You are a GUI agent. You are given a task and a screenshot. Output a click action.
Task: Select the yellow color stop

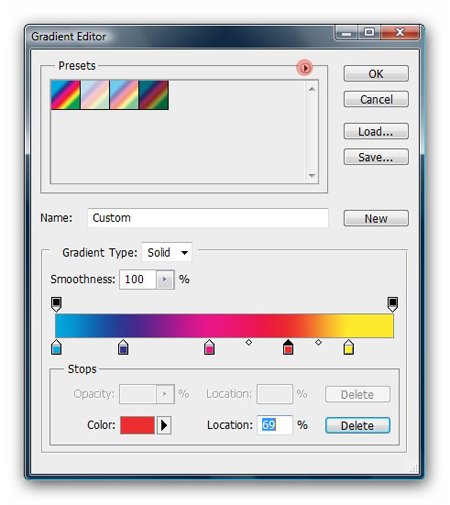pos(349,347)
